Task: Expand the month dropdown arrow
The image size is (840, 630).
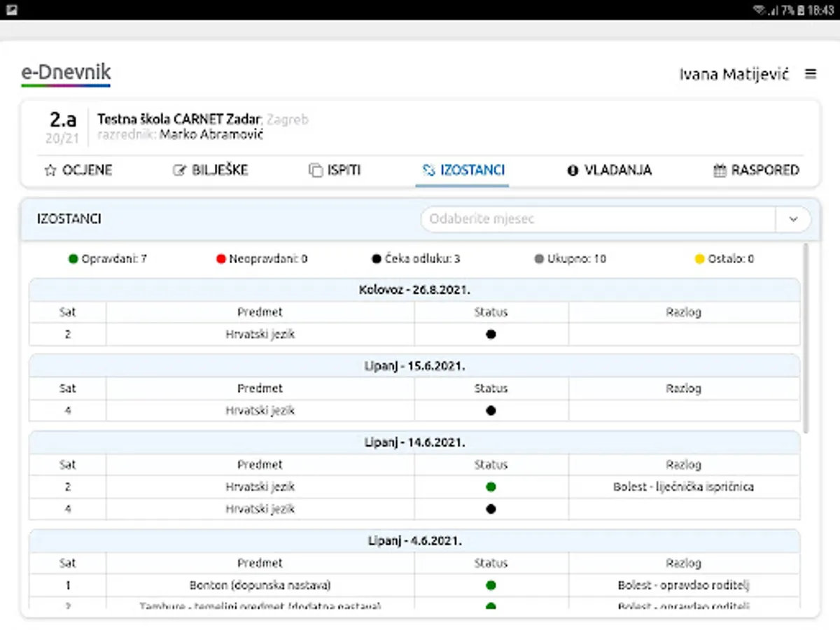Action: [x=793, y=219]
